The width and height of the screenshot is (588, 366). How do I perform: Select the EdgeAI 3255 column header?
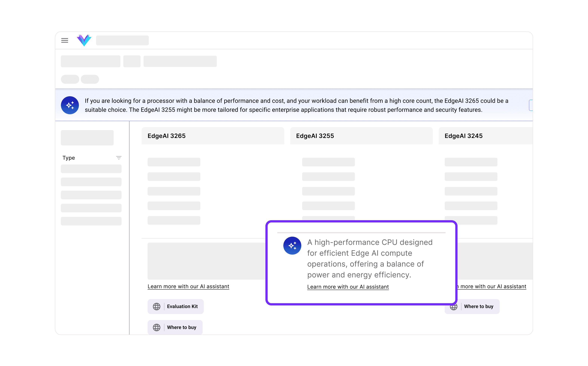(315, 136)
